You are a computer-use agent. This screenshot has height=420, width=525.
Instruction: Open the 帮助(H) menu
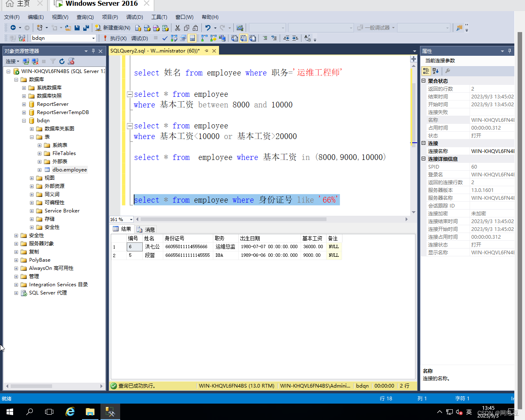click(x=210, y=17)
